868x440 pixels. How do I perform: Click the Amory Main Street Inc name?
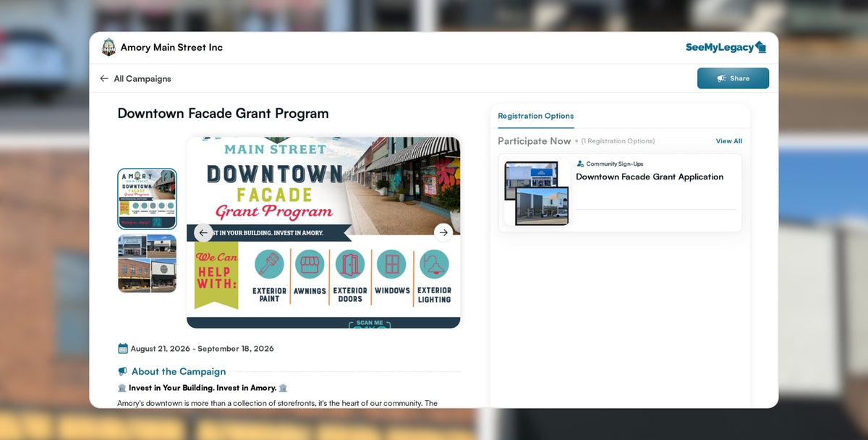[x=171, y=47]
